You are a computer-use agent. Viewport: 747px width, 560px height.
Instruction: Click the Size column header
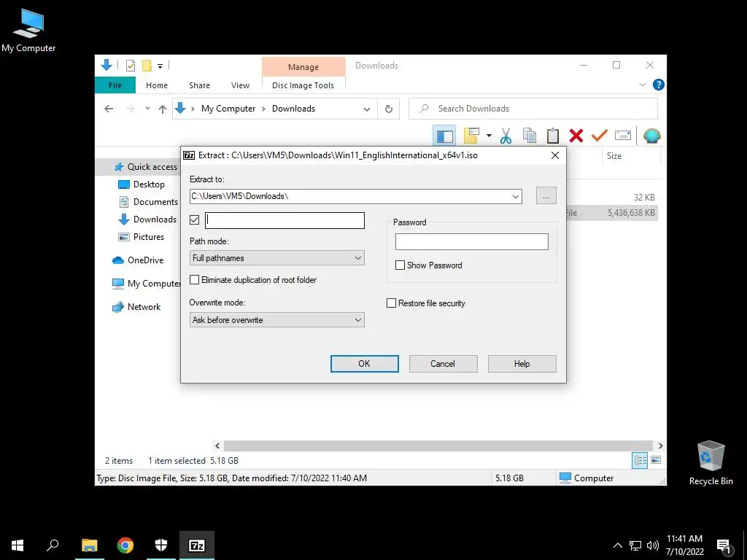[614, 156]
